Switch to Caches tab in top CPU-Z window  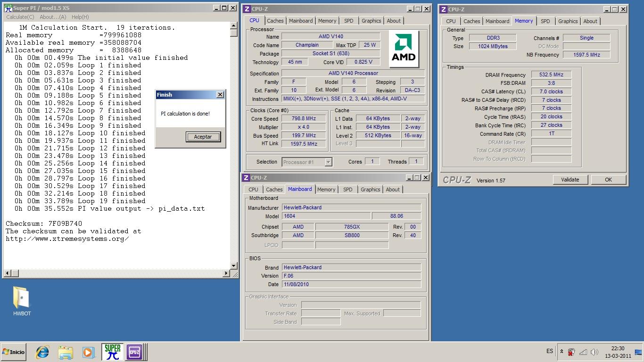pos(275,21)
